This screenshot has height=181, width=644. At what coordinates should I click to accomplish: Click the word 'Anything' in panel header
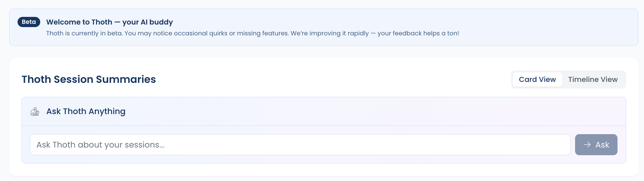pos(107,111)
